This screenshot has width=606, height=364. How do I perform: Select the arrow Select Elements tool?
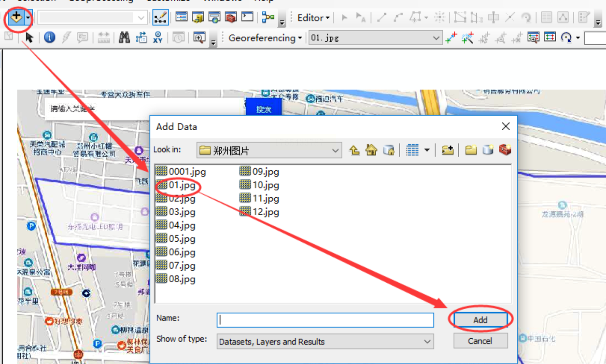point(29,38)
